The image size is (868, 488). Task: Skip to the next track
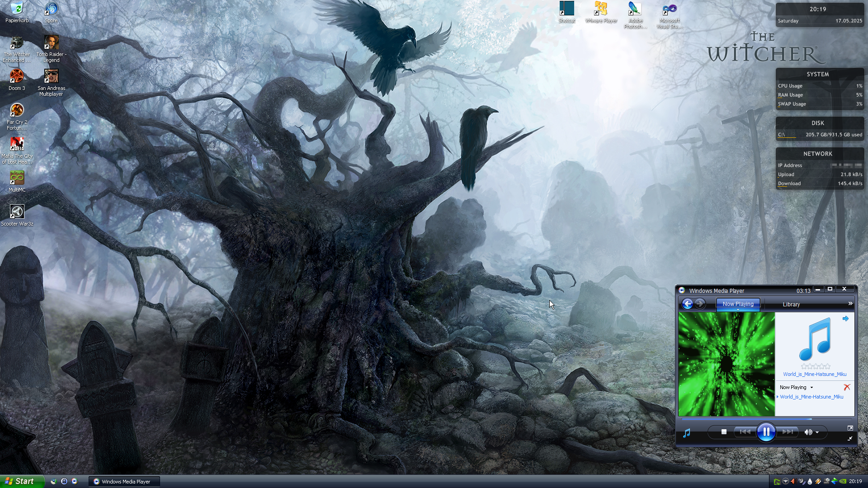[788, 432]
